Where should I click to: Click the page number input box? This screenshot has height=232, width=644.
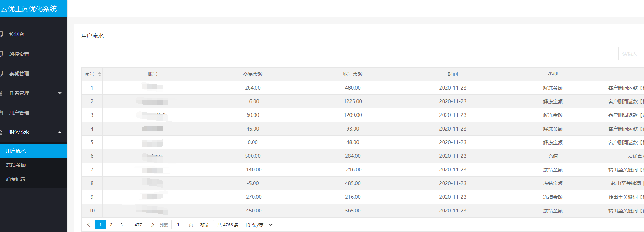coord(178,225)
